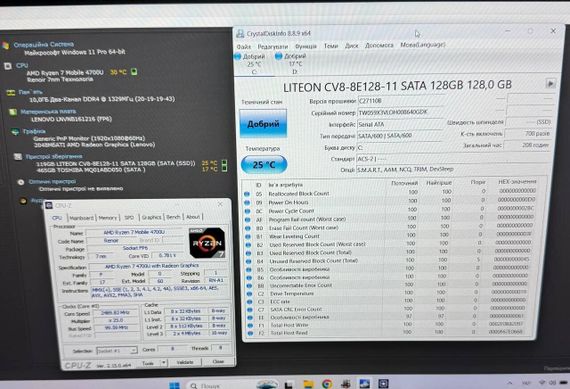Click the Motherboard section icon in Speccy
This screenshot has width=570, height=389.
coord(13,112)
